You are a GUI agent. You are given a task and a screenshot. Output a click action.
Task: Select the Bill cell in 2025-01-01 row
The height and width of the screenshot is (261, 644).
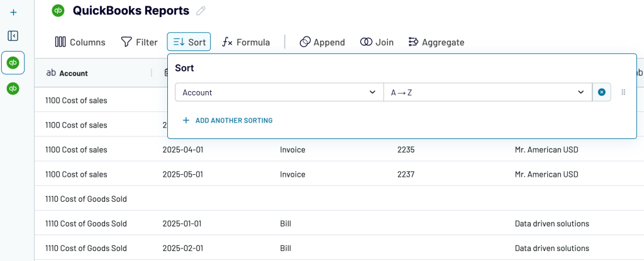[286, 224]
